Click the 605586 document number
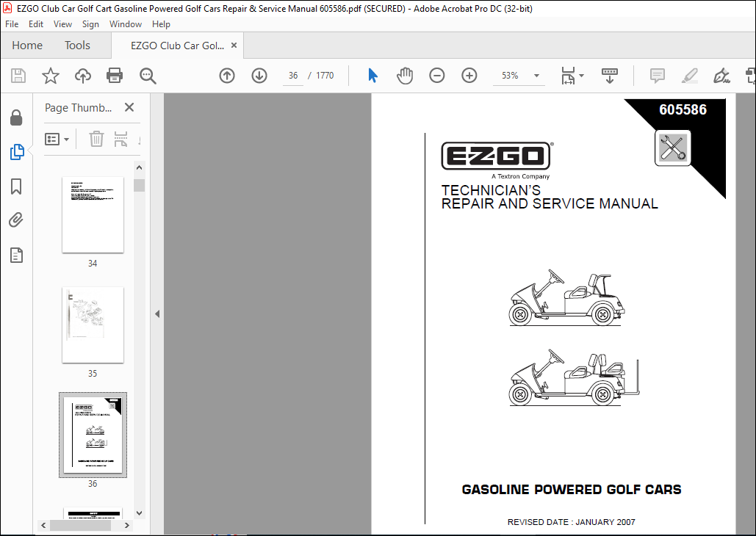The image size is (756, 536). tap(683, 109)
